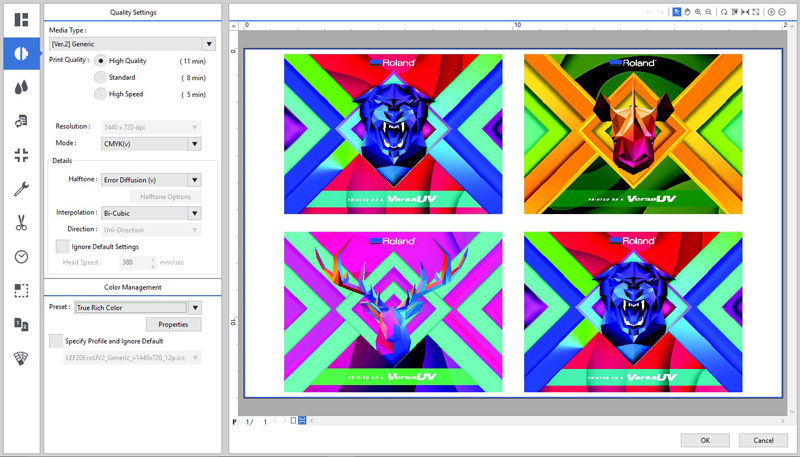Click the Color Management section header
The height and width of the screenshot is (457, 800).
pos(133,287)
